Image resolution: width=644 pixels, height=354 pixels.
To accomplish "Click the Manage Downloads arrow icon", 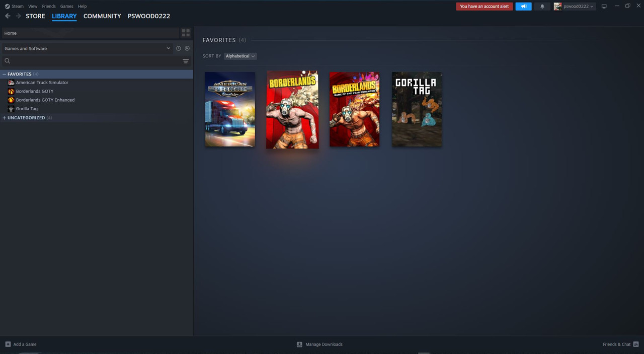I will [x=299, y=344].
